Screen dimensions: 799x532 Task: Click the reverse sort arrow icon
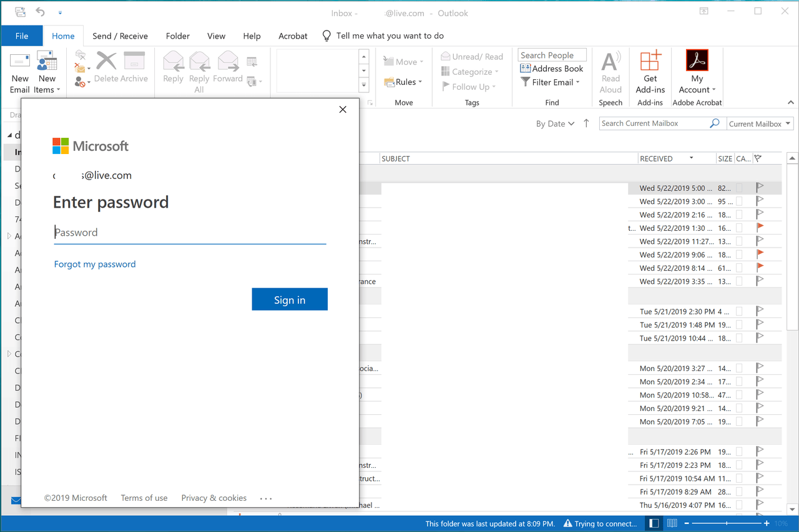pyautogui.click(x=586, y=123)
